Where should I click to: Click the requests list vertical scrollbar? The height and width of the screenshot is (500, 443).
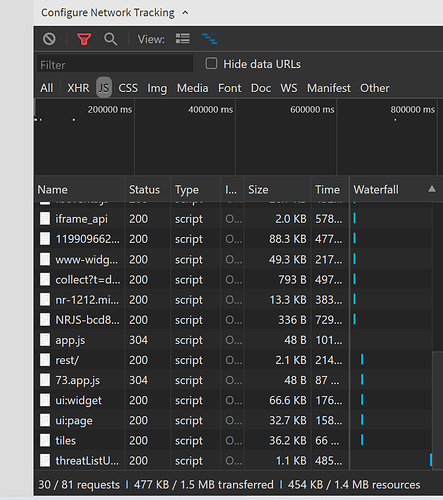coord(437,410)
